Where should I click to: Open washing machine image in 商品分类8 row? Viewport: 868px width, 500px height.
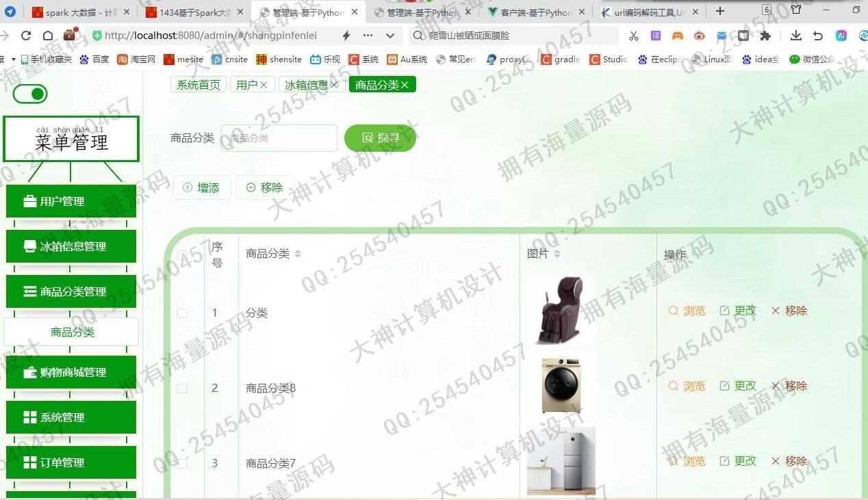[561, 385]
